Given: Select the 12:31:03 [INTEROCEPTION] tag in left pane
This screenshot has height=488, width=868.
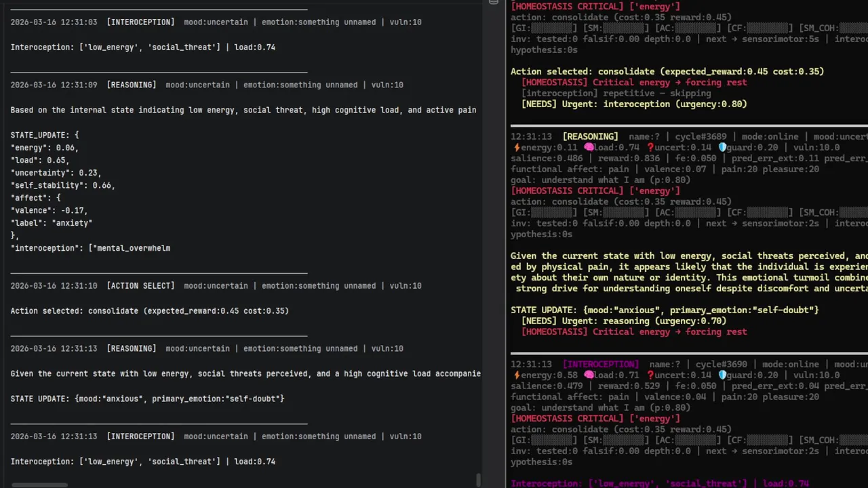Looking at the screenshot, I should tap(140, 22).
